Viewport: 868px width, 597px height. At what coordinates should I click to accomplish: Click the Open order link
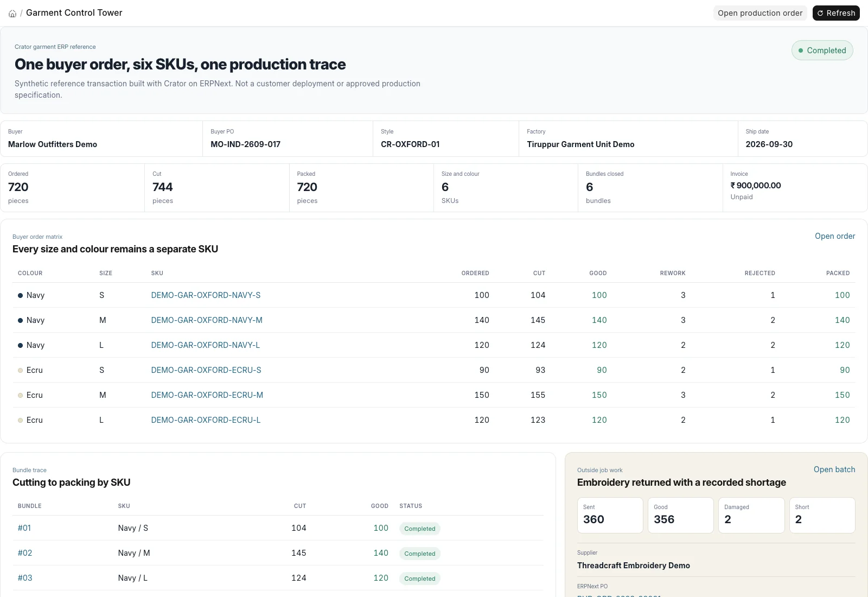[x=835, y=236]
